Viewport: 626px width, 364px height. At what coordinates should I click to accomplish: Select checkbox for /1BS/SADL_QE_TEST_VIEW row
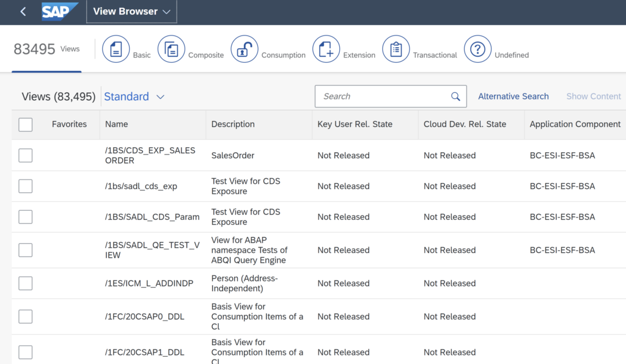(26, 250)
